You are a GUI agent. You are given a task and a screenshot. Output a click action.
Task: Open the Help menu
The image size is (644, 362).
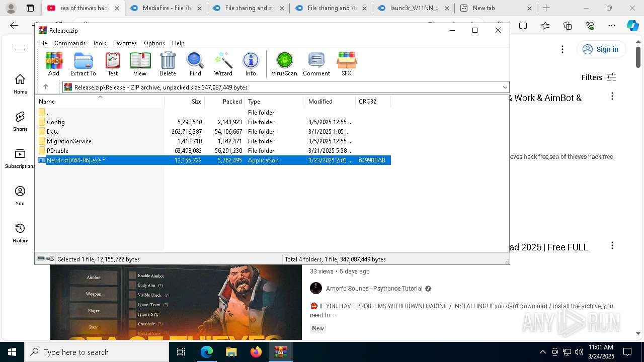click(x=178, y=43)
